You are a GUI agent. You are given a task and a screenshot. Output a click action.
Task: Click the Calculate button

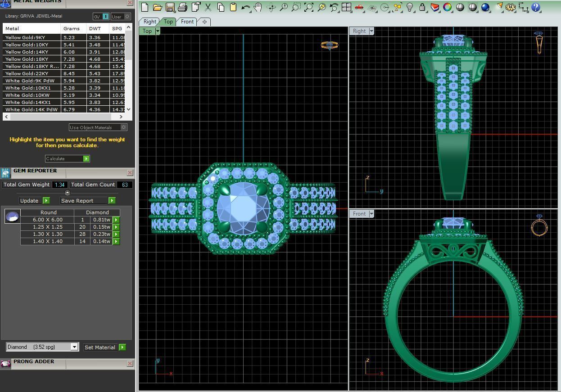[x=68, y=158]
